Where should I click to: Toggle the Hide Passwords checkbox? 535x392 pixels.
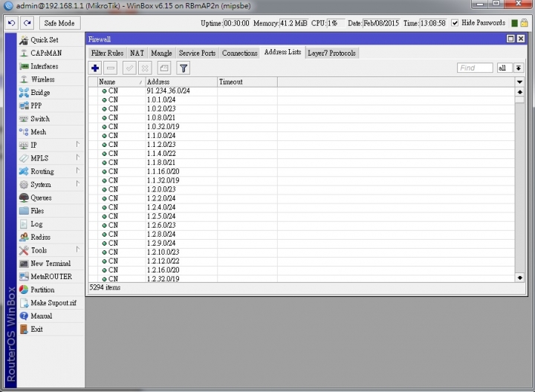pos(455,23)
